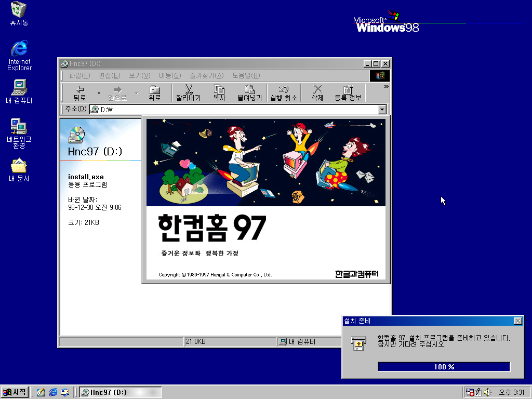The image size is (532, 399).
Task: Click the volume speaker tray icon
Action: coord(487,392)
